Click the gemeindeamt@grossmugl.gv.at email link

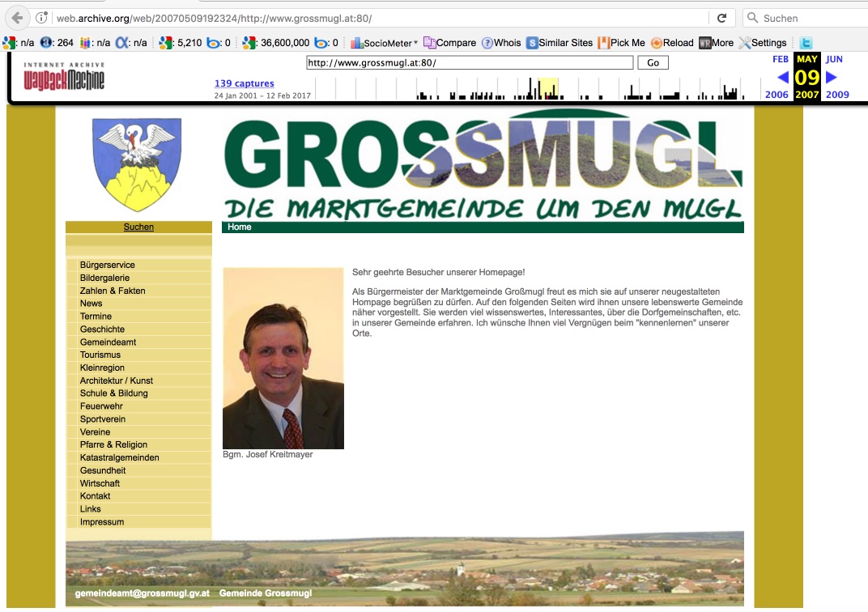tap(143, 593)
